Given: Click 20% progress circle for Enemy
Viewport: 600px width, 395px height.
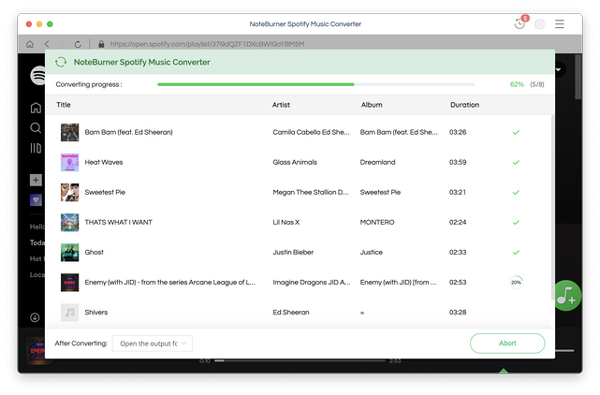Looking at the screenshot, I should 516,282.
